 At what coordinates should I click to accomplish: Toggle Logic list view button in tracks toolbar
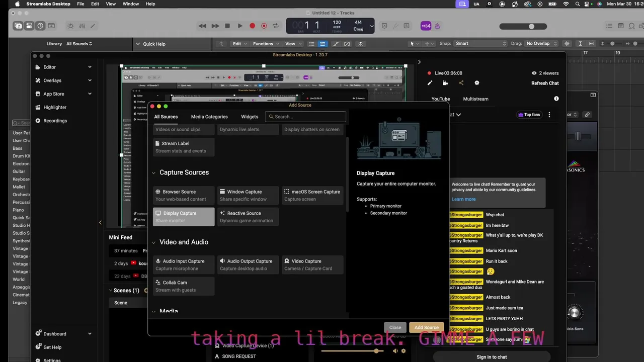click(323, 44)
